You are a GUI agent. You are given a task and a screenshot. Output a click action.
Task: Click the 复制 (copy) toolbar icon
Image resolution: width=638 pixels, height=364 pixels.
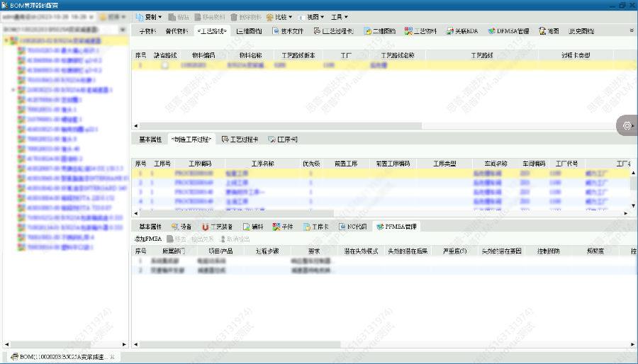tap(140, 17)
